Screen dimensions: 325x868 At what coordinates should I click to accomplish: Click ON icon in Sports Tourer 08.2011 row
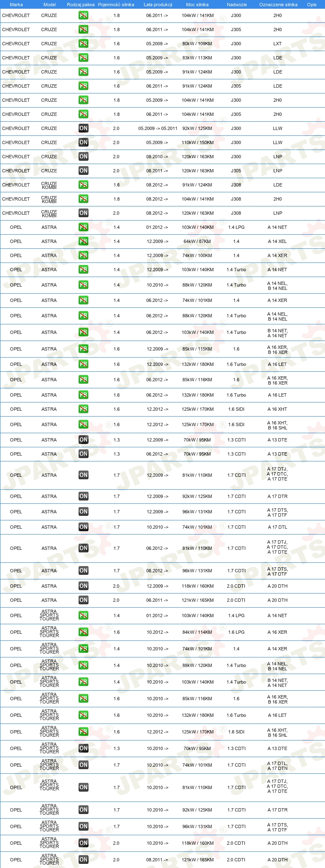click(x=84, y=860)
